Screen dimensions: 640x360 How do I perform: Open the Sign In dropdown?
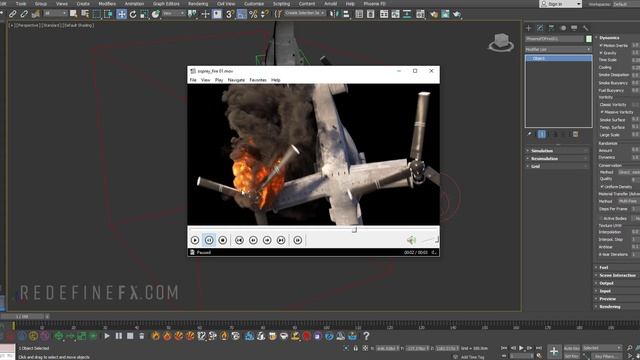point(560,4)
